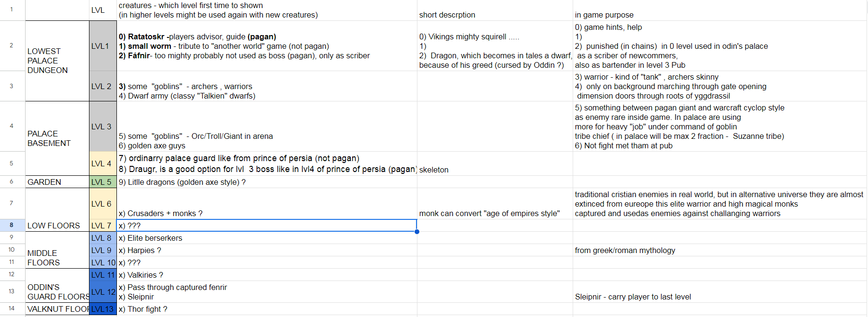This screenshot has width=868, height=317.
Task: Click the GARDEN cell
Action: tap(57, 182)
